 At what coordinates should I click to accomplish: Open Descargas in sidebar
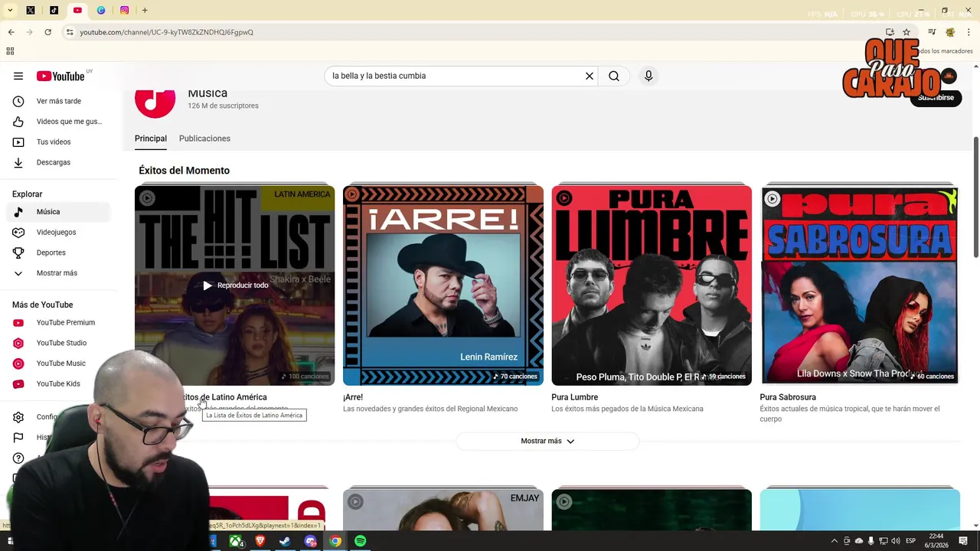click(58, 162)
